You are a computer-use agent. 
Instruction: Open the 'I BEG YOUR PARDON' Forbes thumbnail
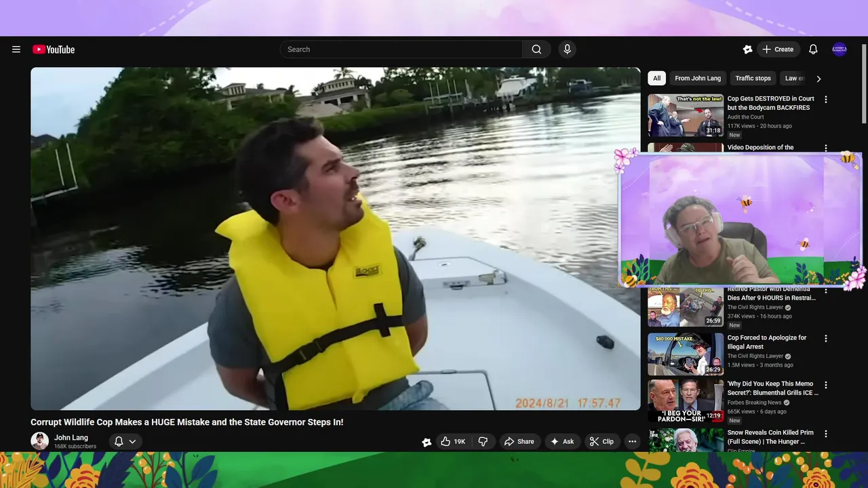tap(686, 401)
